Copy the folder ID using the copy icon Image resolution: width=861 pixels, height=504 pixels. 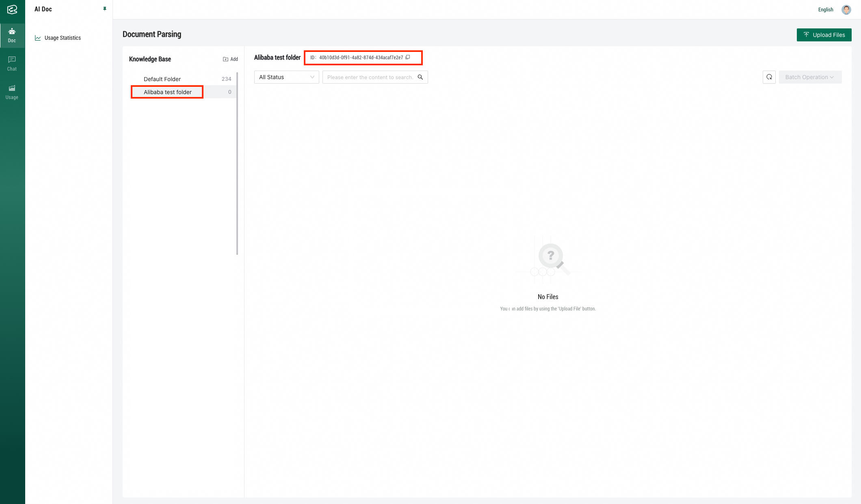click(408, 57)
